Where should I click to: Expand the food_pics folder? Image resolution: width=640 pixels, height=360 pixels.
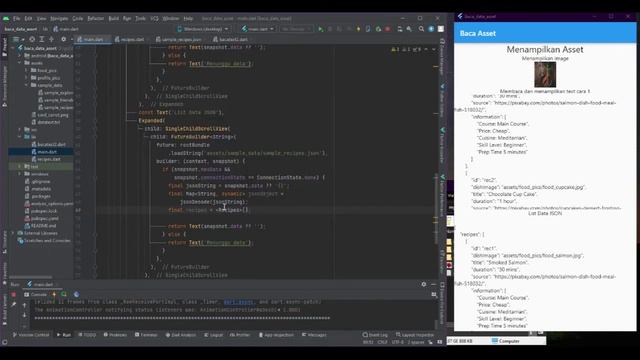coord(27,70)
